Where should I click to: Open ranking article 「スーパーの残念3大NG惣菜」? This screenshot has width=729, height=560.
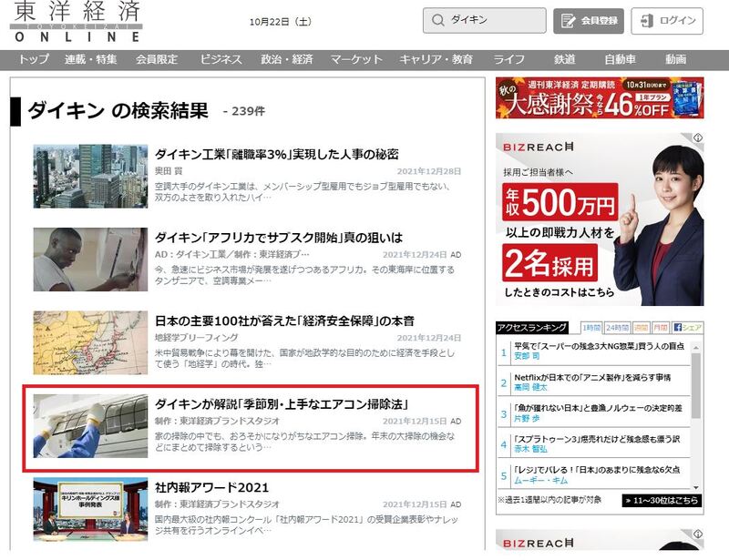600,346
